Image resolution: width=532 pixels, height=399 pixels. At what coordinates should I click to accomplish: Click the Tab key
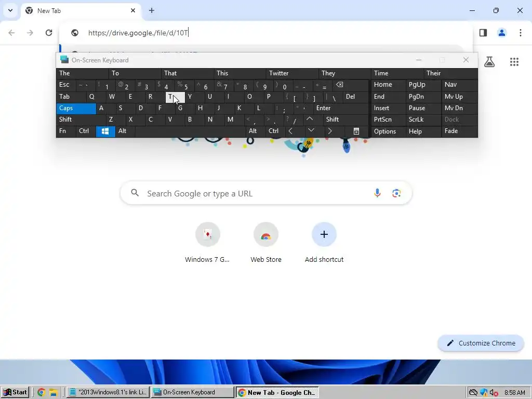point(71,97)
